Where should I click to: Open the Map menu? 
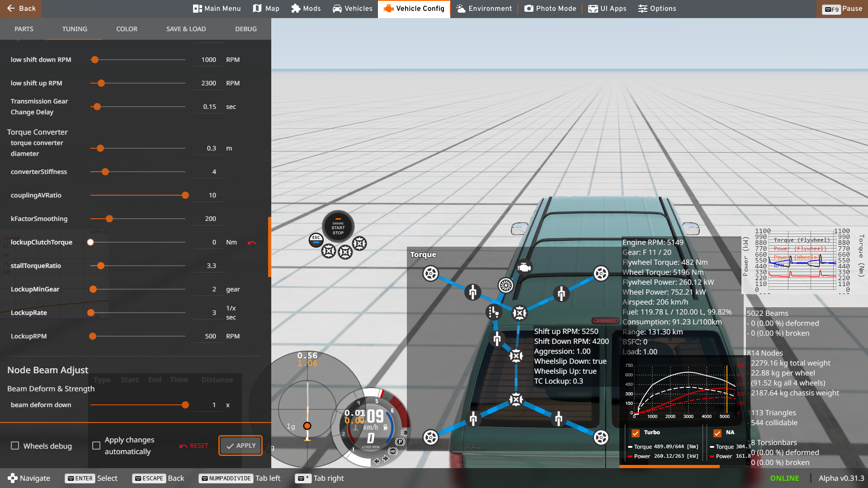266,9
